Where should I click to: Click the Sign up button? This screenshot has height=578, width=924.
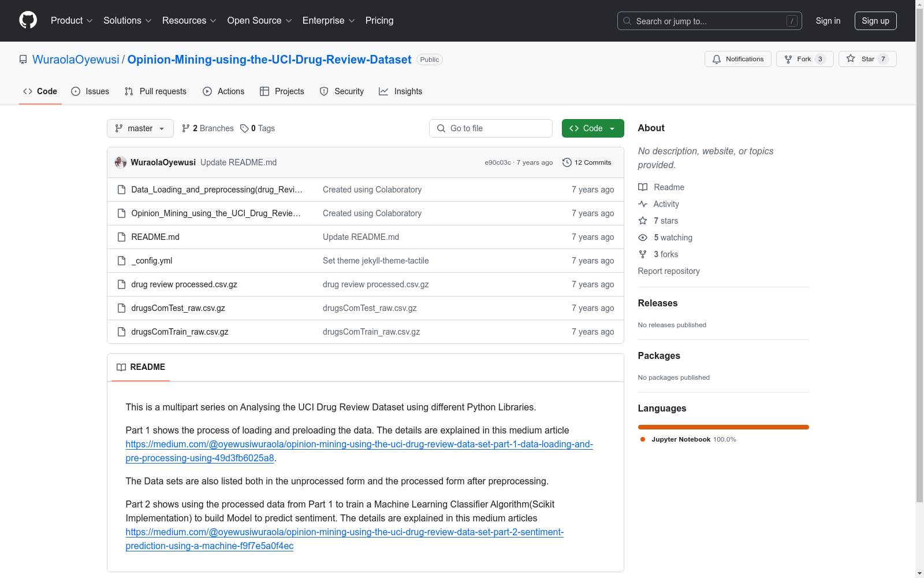[875, 21]
